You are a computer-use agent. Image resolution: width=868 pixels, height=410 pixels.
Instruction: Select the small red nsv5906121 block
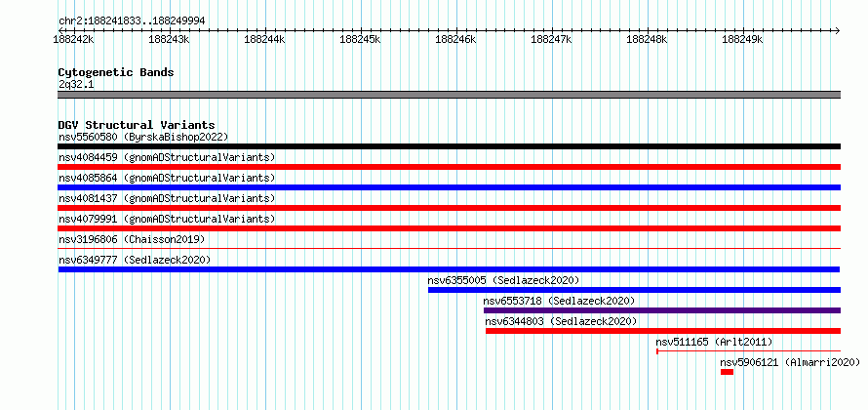tap(727, 372)
